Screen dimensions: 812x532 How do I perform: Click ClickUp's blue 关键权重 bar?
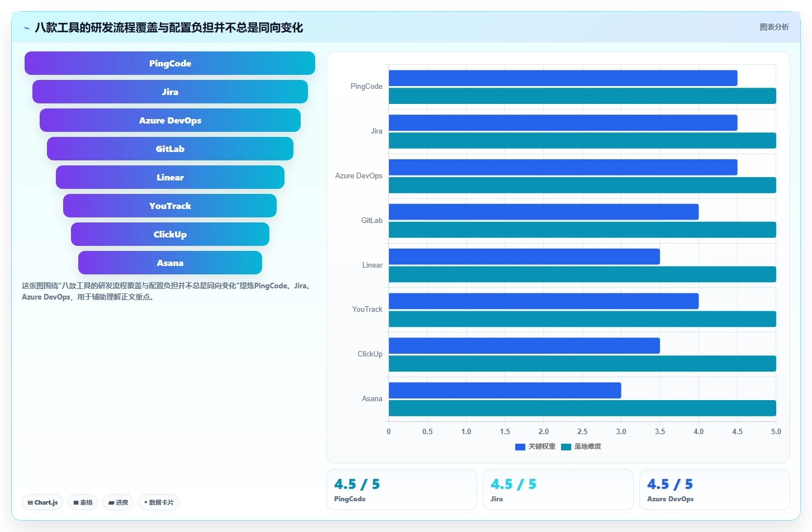(524, 346)
